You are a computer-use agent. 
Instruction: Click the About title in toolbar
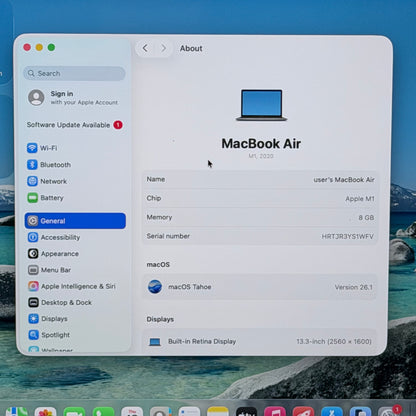coord(191,48)
